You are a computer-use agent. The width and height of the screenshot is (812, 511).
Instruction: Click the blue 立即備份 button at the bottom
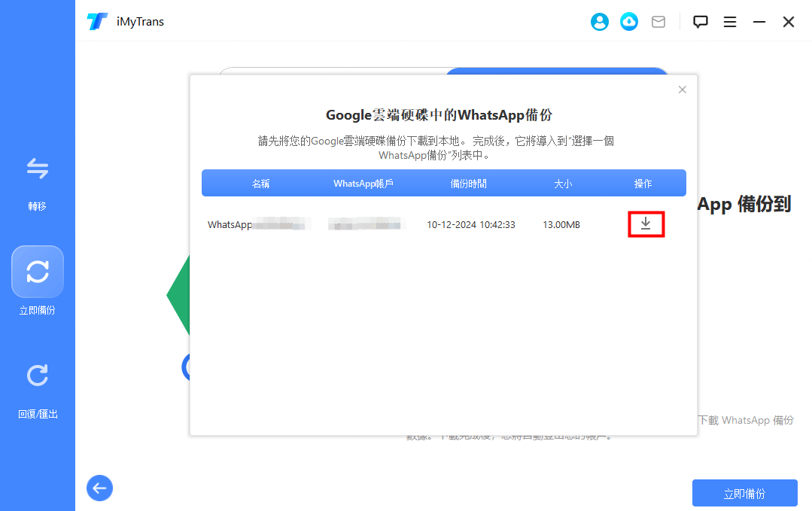point(745,494)
